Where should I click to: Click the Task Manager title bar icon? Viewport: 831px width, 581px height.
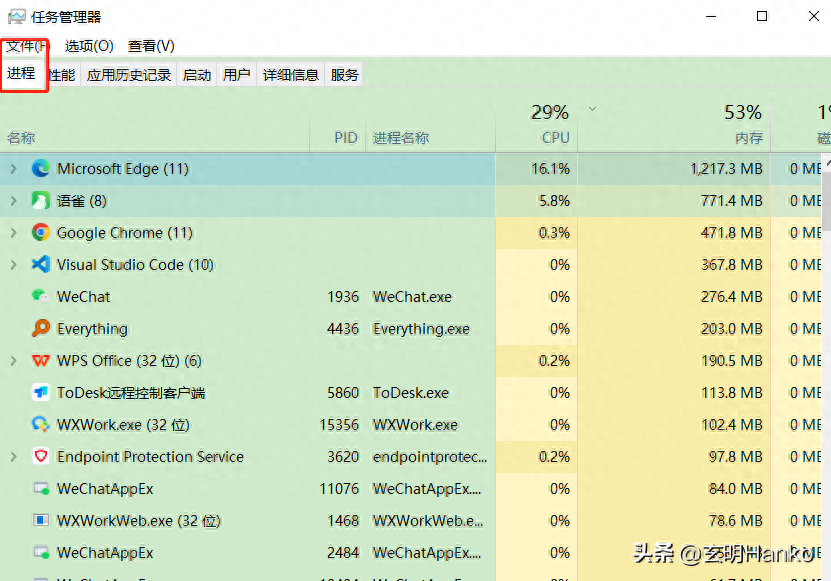(16, 17)
